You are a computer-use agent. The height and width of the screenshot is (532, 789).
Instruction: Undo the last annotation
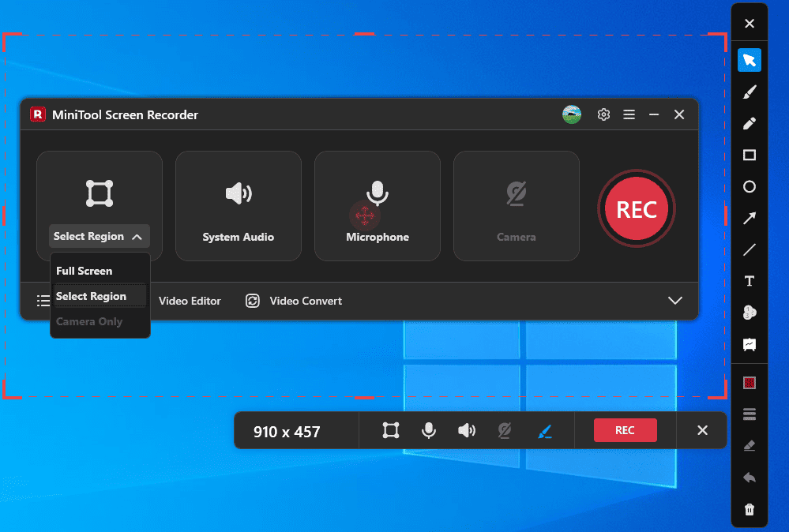(x=749, y=477)
